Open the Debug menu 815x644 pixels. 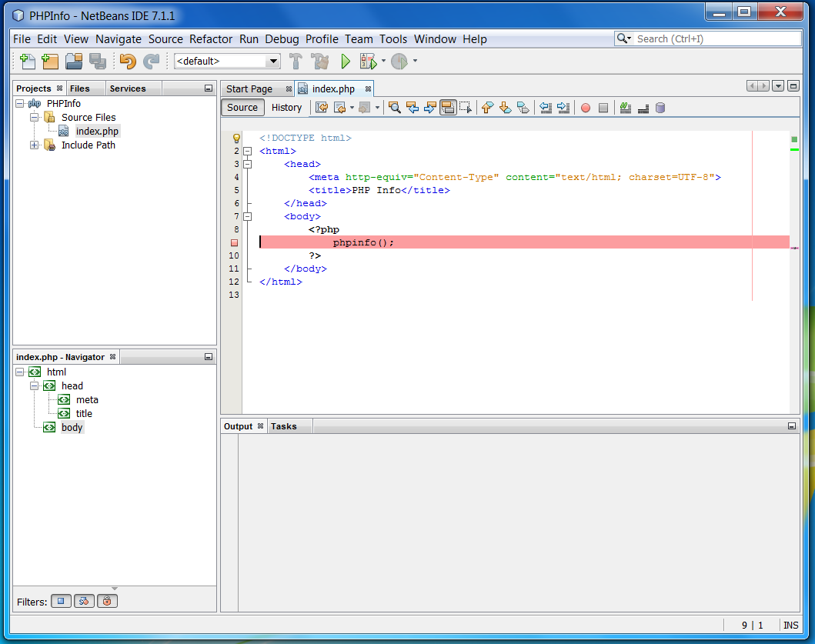coord(282,39)
